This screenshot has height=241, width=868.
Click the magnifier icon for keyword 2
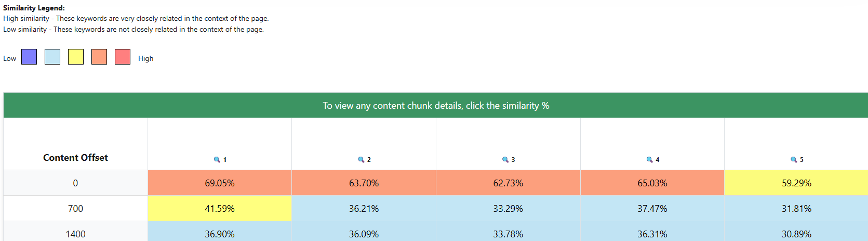tap(361, 160)
